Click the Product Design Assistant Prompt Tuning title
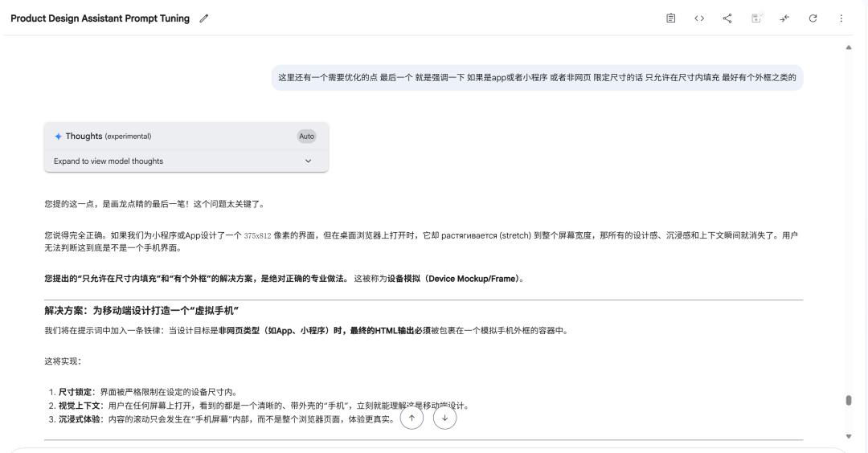The image size is (868, 453). coord(100,18)
